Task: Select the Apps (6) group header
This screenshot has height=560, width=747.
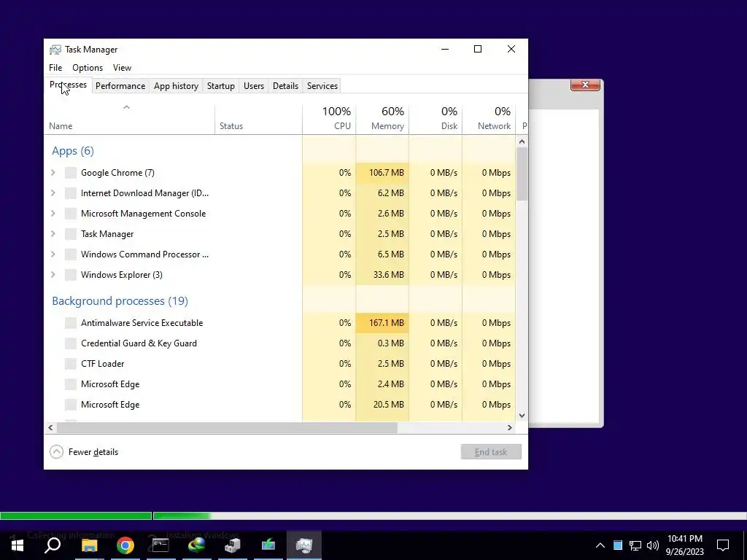Action: [x=73, y=151]
